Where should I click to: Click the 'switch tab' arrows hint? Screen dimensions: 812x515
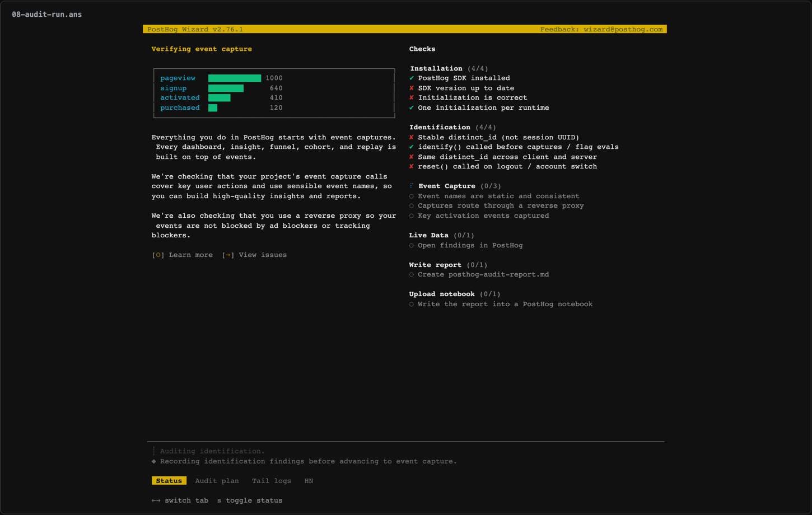(180, 500)
